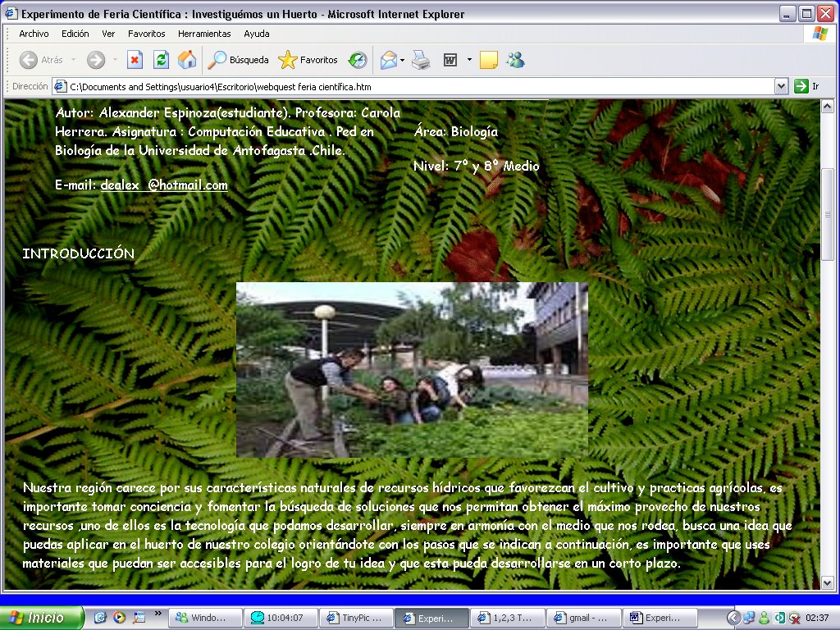Launch Internet Explorer from quick launch

100,618
